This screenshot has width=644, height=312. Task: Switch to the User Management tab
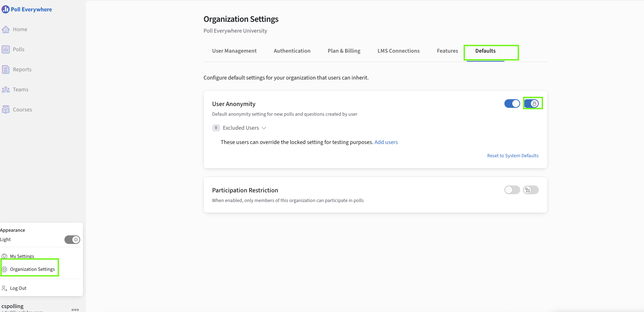234,51
